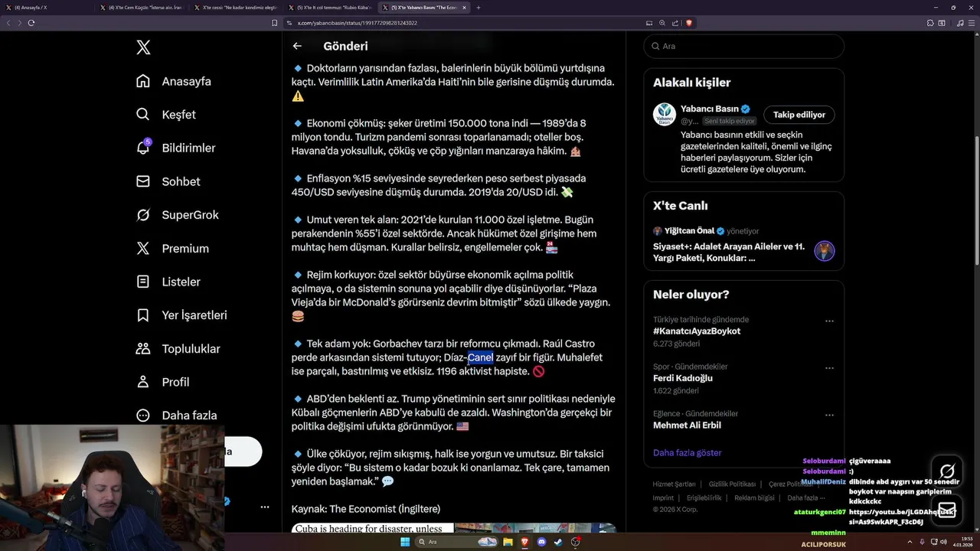Viewport: 980px width, 551px height.
Task: Open the Yer İşaretleri bookmark icon
Action: click(x=143, y=315)
